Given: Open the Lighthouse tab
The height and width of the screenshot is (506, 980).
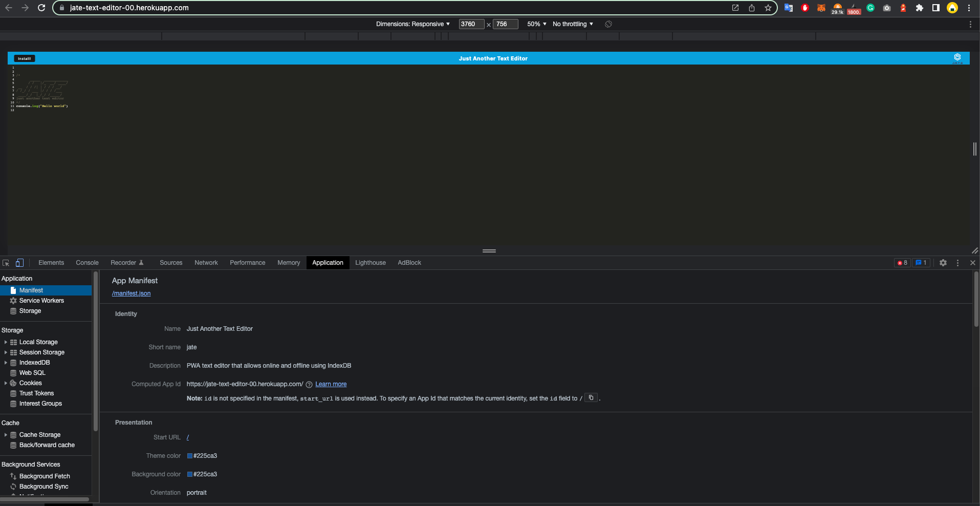Looking at the screenshot, I should 370,263.
